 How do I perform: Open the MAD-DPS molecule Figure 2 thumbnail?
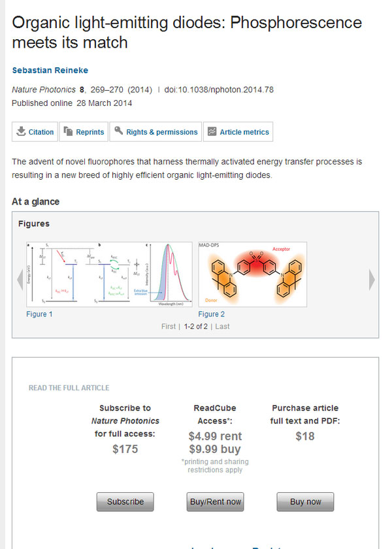pyautogui.click(x=252, y=274)
